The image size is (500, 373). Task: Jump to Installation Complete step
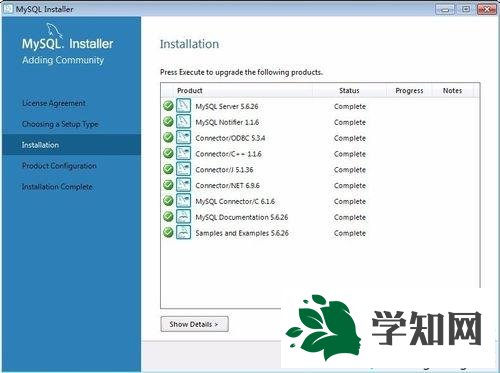(x=57, y=187)
